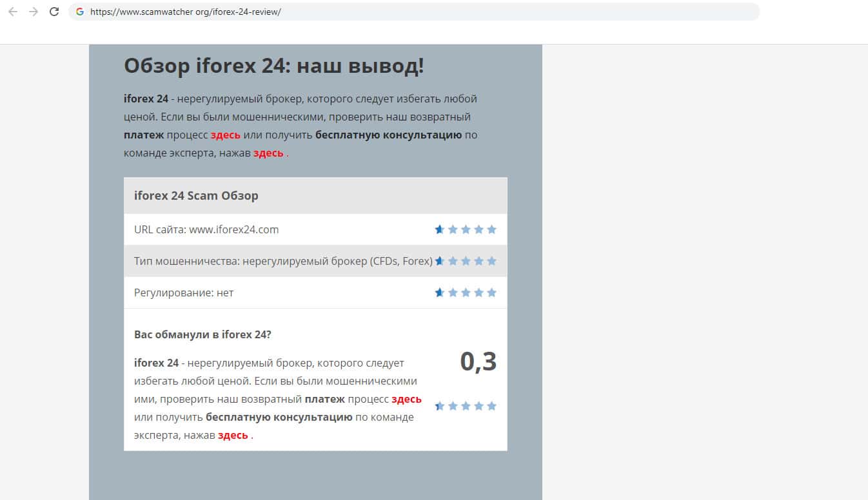Image resolution: width=868 pixels, height=500 pixels.
Task: Click the star rating below the 0,3 score
Action: coord(466,406)
